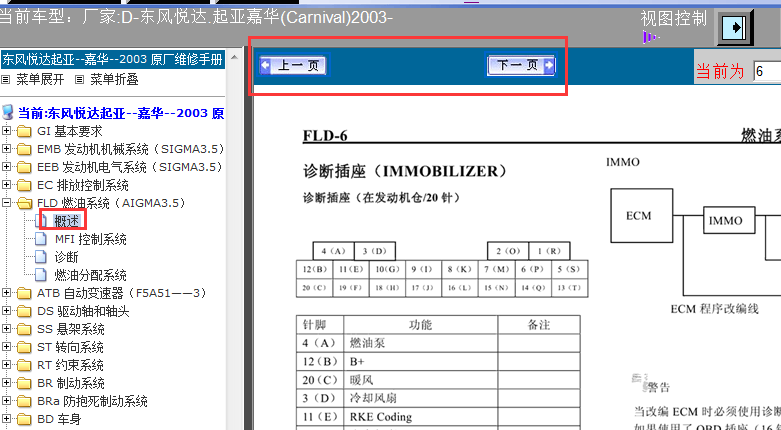Open the 概述 document
This screenshot has height=430, width=781.
click(67, 221)
